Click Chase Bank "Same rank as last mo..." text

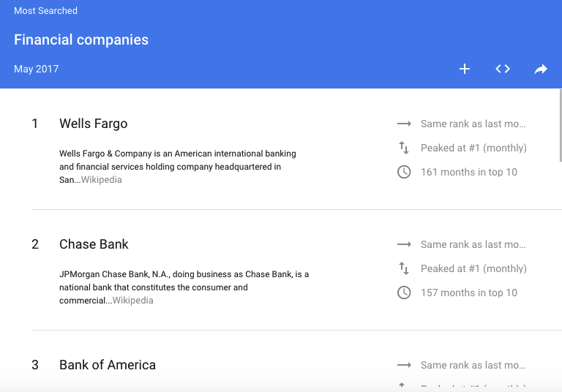[473, 244]
